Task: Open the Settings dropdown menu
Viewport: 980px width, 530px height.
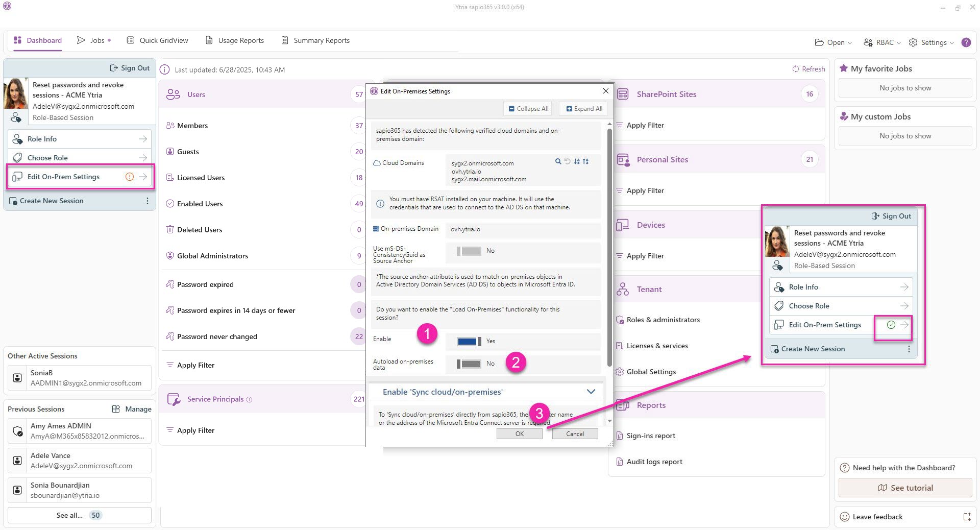Action: pos(932,42)
